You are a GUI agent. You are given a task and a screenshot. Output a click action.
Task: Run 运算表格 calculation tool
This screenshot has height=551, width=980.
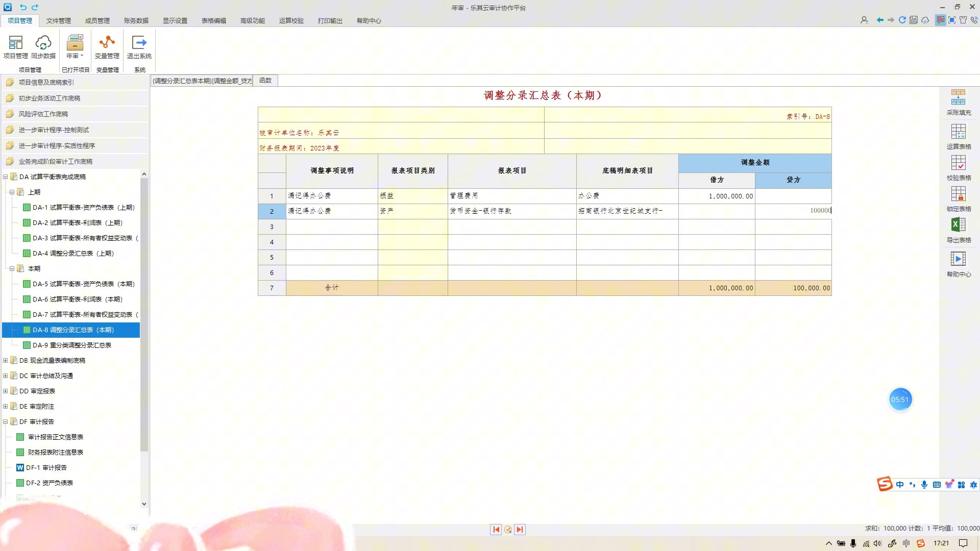958,132
